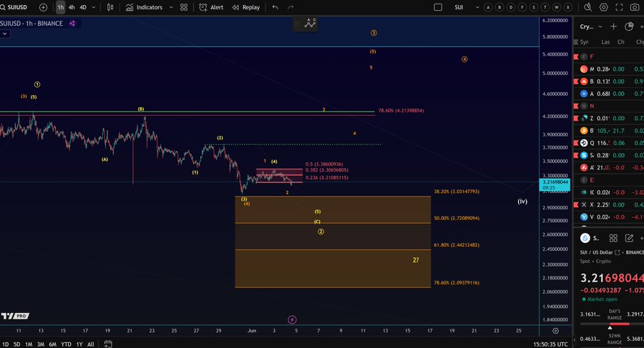The image size is (644, 348).
Task: Select watchlist row B priced 105
Action: pyautogui.click(x=609, y=131)
